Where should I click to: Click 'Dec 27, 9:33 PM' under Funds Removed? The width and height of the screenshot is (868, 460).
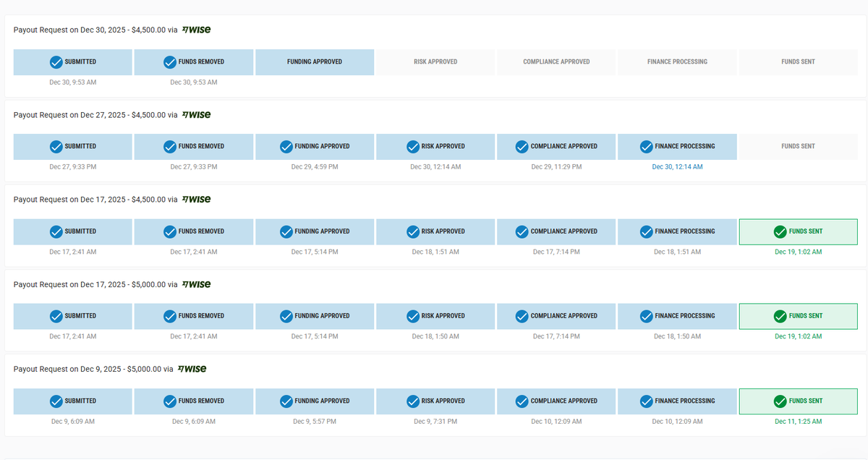click(194, 167)
